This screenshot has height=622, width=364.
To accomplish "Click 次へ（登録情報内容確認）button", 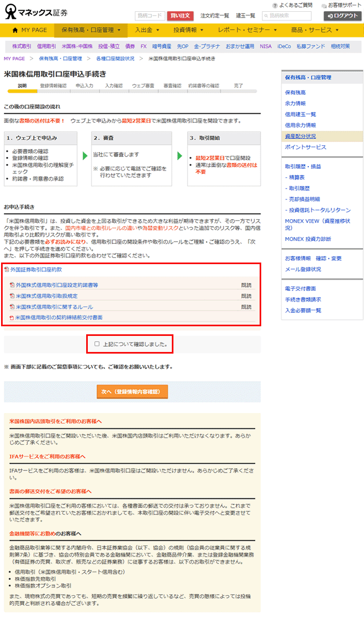I will click(x=132, y=392).
